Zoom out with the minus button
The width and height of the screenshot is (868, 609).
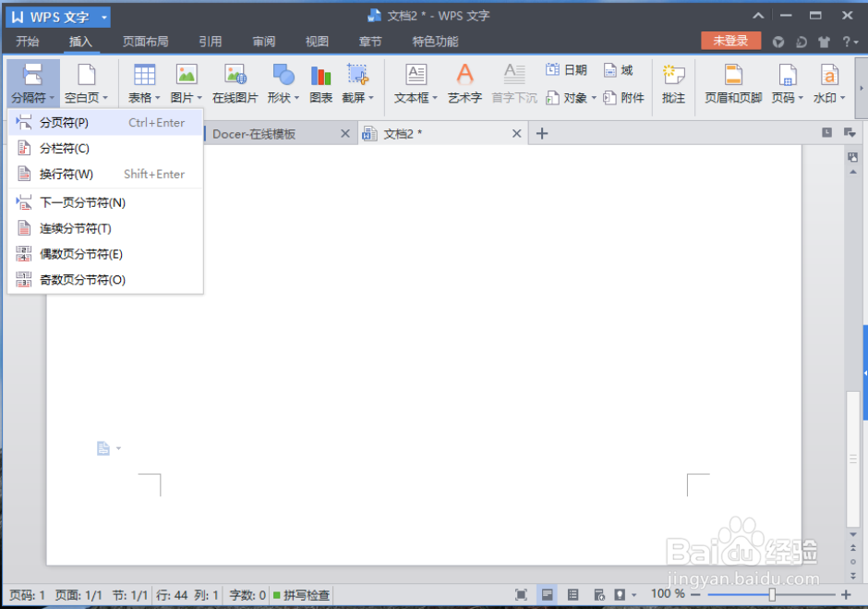click(696, 595)
